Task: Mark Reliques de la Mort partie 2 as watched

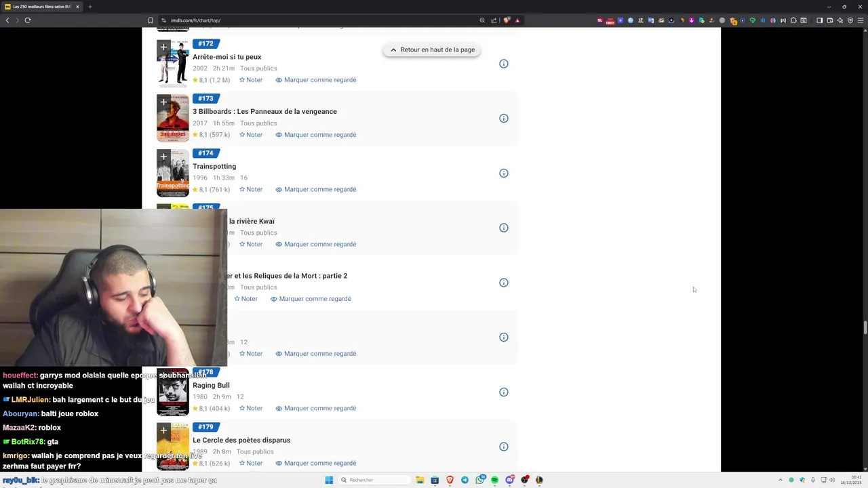Action: [x=311, y=299]
